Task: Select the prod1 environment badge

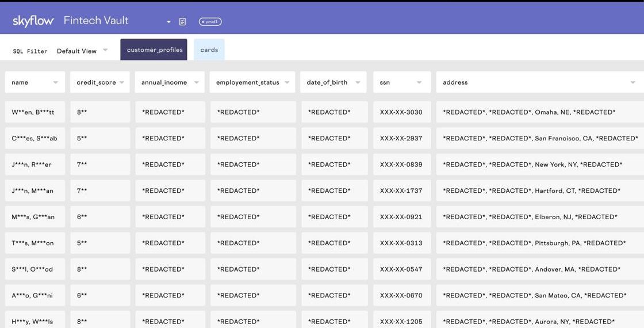Action: pos(210,22)
